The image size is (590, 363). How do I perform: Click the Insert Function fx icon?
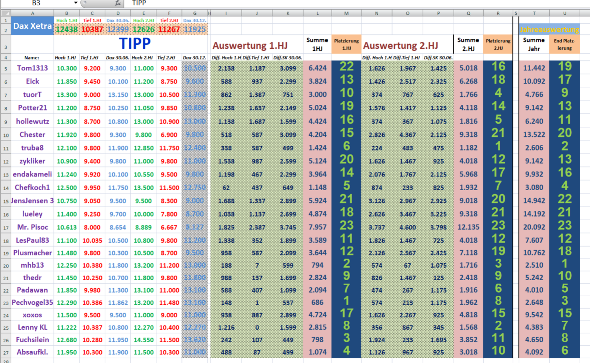click(x=118, y=3)
